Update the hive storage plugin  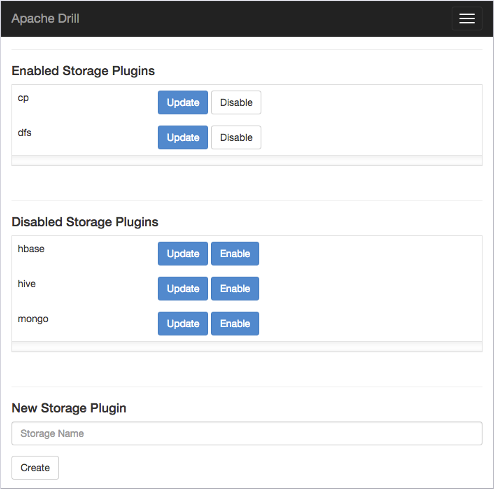[x=183, y=289]
